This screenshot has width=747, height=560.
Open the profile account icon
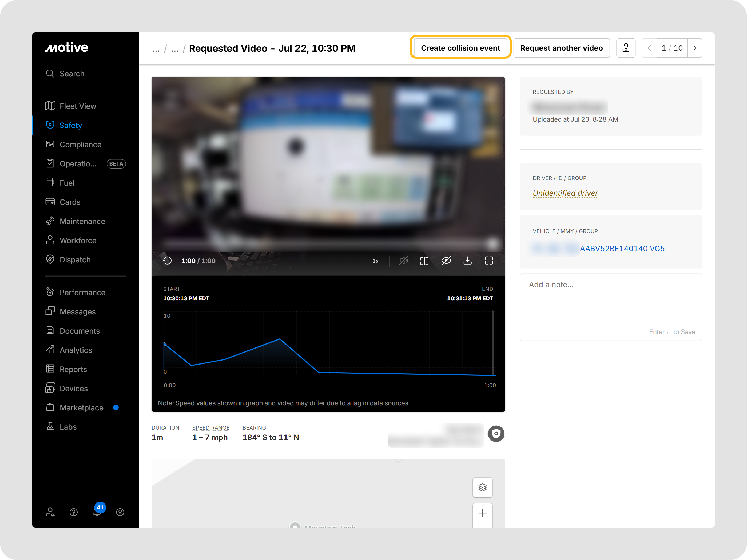(x=120, y=512)
